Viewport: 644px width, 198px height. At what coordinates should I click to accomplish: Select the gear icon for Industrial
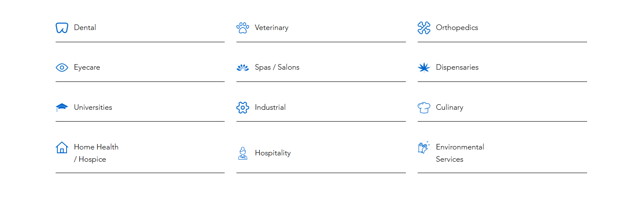click(243, 108)
